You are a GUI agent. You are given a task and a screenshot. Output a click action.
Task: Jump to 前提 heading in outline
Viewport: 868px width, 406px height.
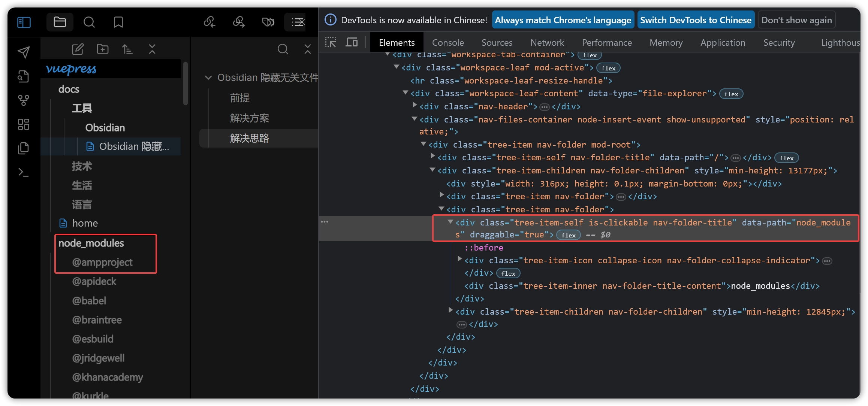point(240,98)
